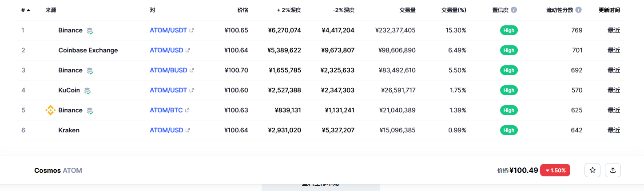Sort table by 交易量(%) column header
644x191 pixels.
pyautogui.click(x=454, y=10)
